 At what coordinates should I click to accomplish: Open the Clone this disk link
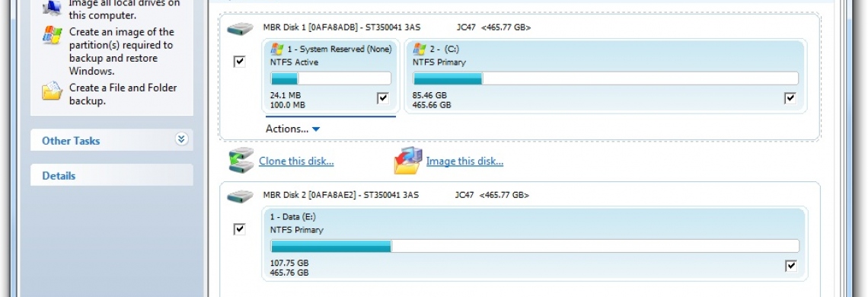pyautogui.click(x=296, y=161)
